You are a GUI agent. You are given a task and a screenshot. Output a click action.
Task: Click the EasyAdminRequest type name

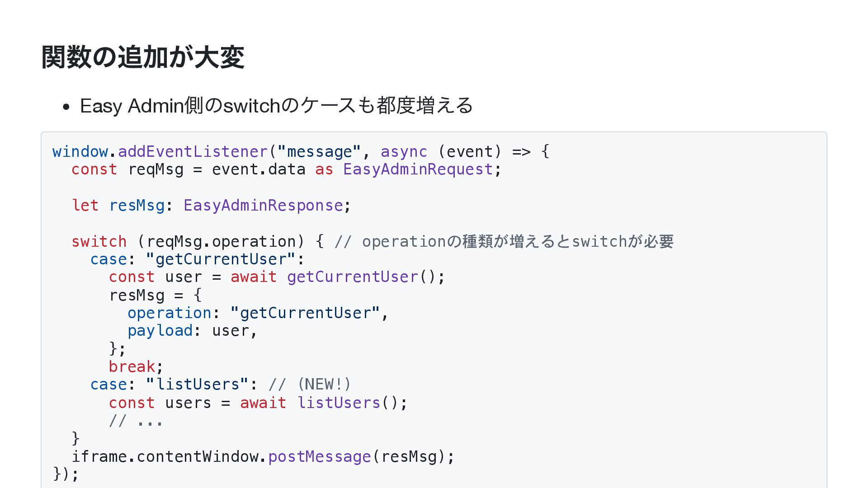(x=418, y=169)
